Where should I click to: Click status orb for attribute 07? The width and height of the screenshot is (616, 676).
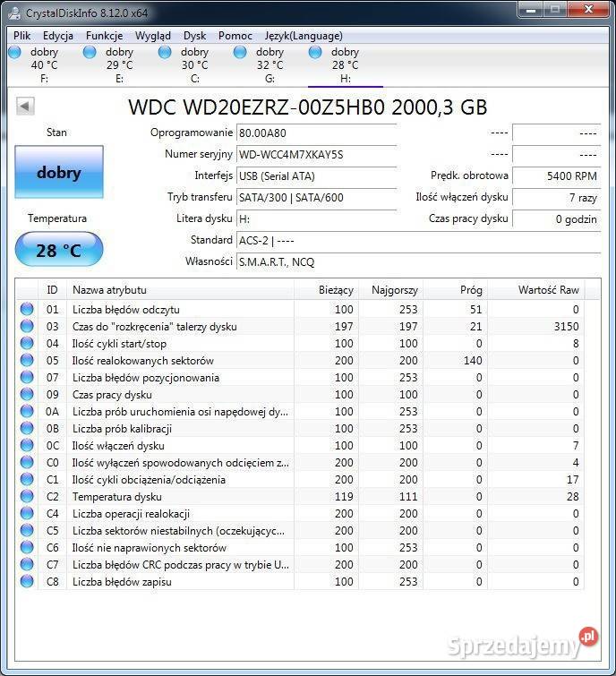27,377
